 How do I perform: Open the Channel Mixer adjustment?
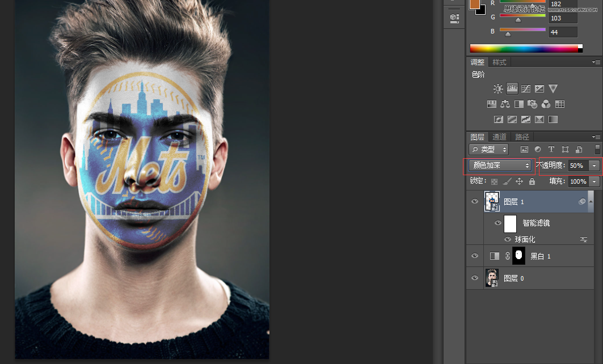point(546,104)
